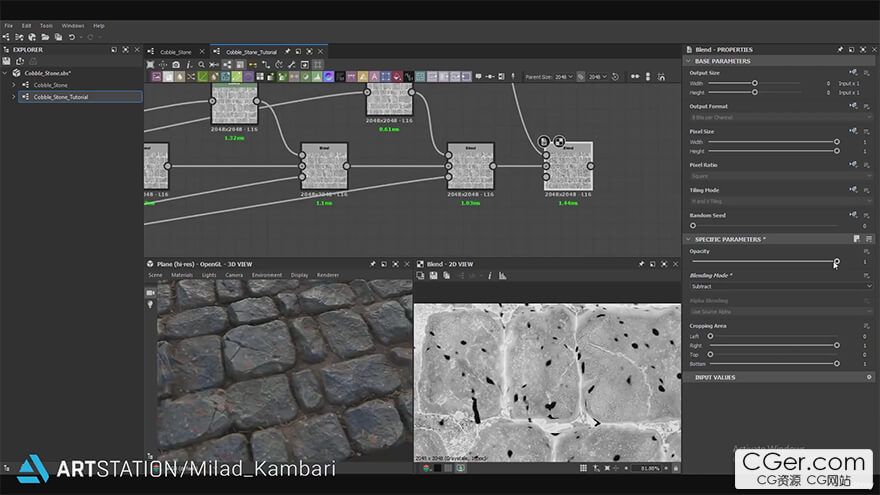The image size is (880, 495).
Task: Open the Environment menu in 3D View
Action: click(x=267, y=275)
